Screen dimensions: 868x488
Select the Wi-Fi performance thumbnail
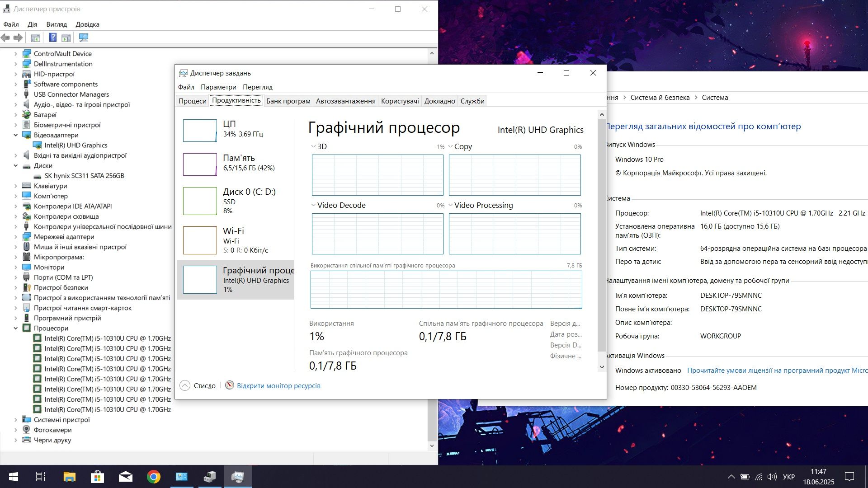[x=200, y=240]
